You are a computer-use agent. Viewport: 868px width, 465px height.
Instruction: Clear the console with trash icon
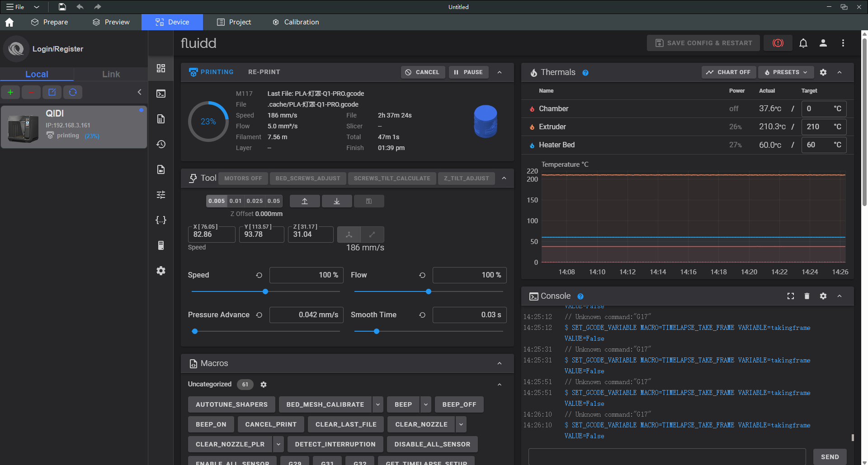tap(807, 296)
